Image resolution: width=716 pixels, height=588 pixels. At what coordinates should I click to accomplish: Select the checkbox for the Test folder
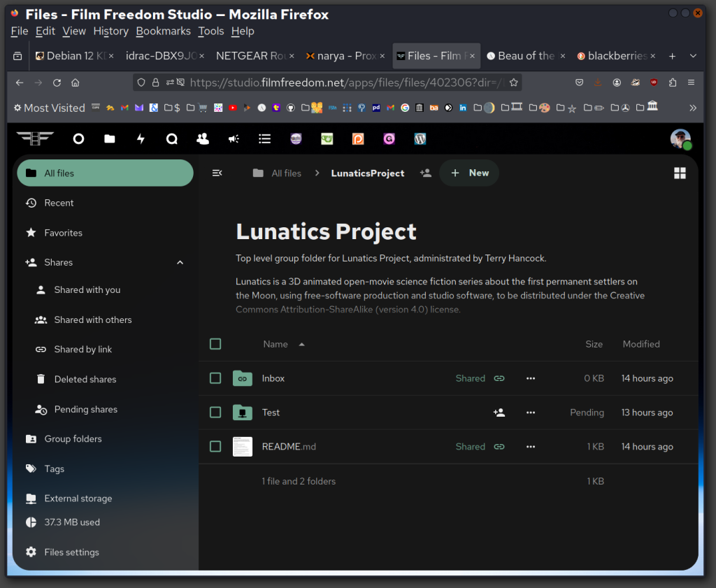215,413
